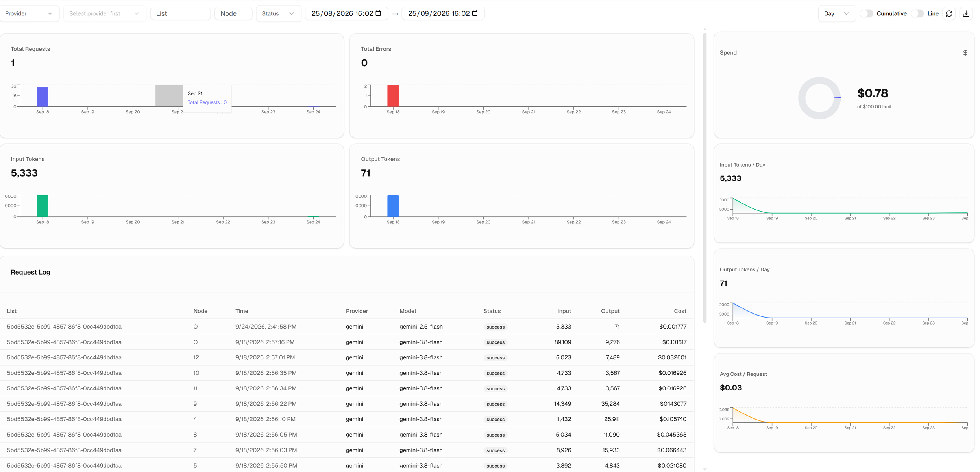Open the Status filter dropdown
This screenshot has width=980, height=472.
point(278,13)
